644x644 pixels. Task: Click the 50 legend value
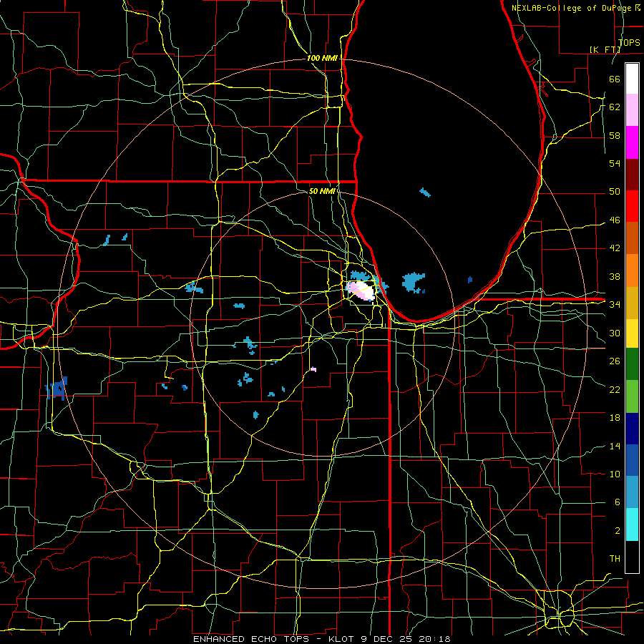coord(615,191)
